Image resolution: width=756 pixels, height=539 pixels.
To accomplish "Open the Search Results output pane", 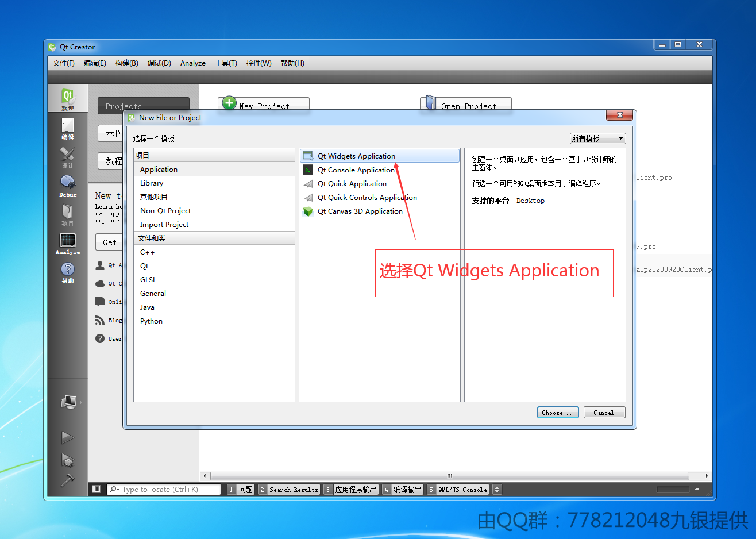I will point(289,490).
